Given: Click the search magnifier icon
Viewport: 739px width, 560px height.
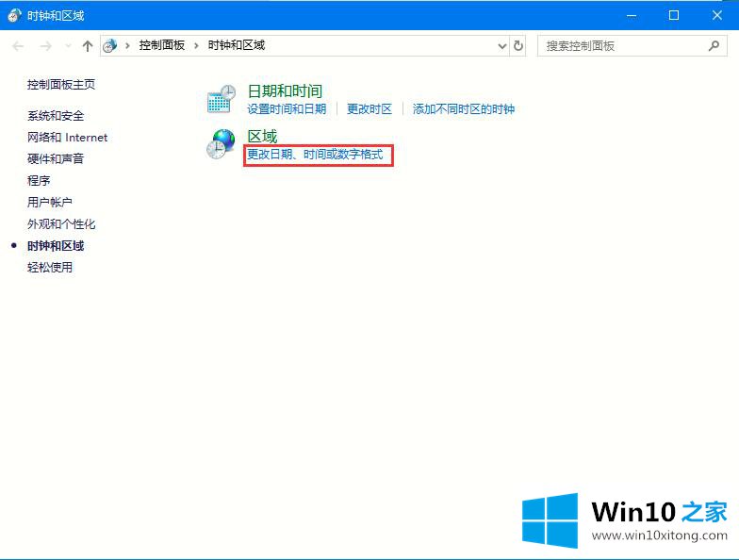Looking at the screenshot, I should (714, 45).
